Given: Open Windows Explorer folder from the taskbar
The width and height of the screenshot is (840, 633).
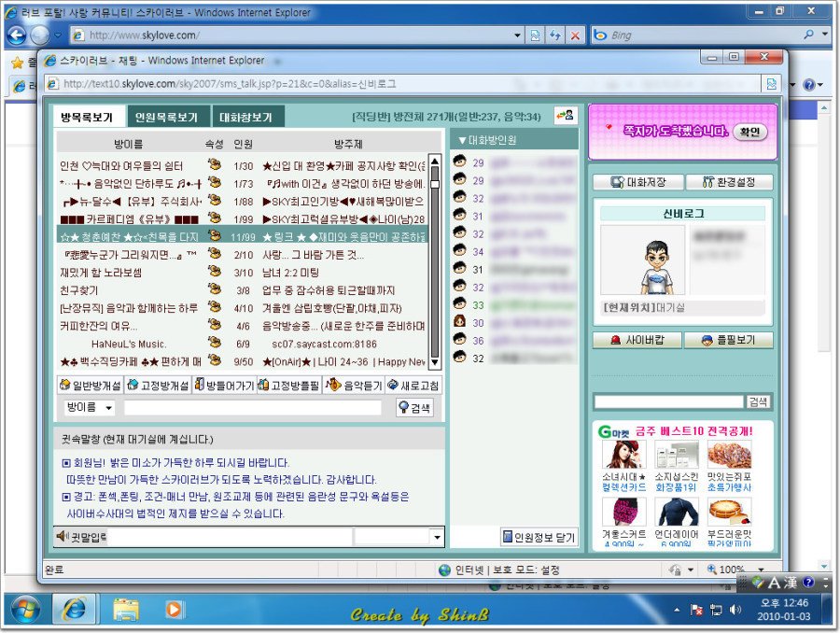Looking at the screenshot, I should point(126,610).
